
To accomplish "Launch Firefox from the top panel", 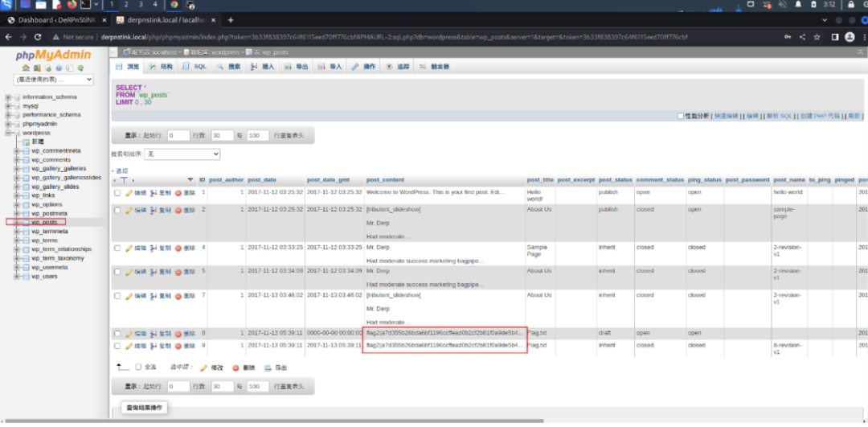I will 72,5.
